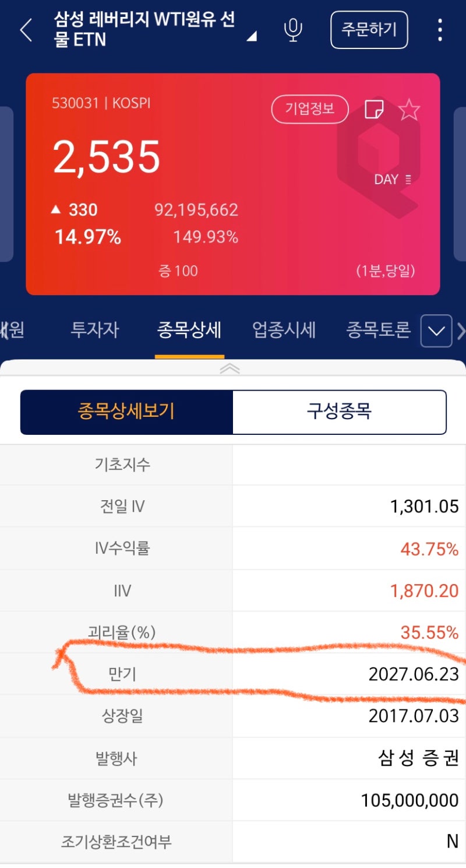Tap the microphone voice search icon
This screenshot has width=466, height=868.
[293, 30]
